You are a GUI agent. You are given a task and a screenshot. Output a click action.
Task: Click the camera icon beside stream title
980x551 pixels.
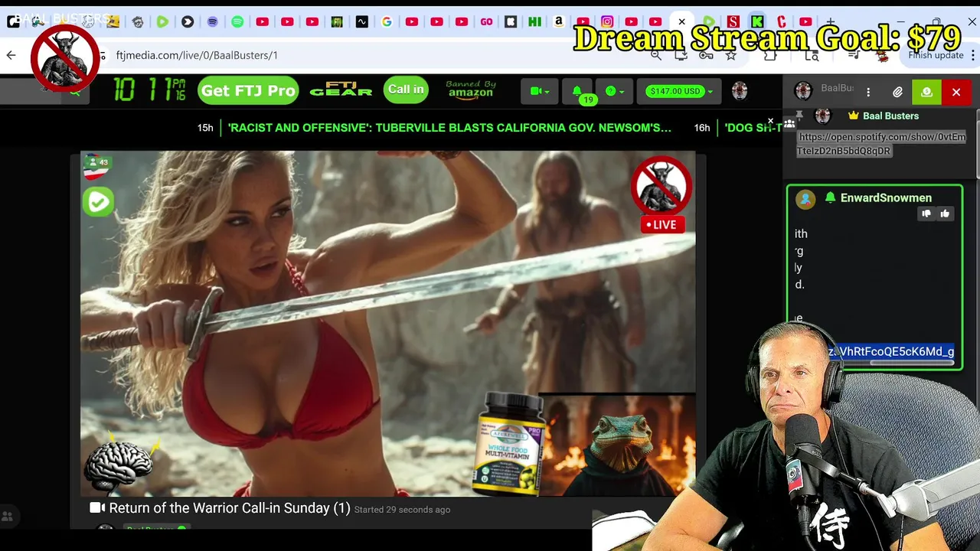click(97, 508)
